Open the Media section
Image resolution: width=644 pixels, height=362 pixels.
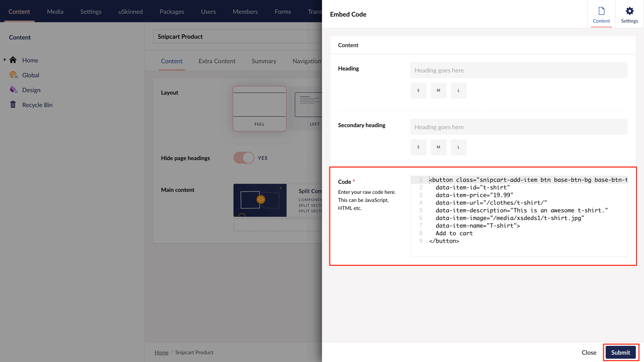(x=55, y=11)
